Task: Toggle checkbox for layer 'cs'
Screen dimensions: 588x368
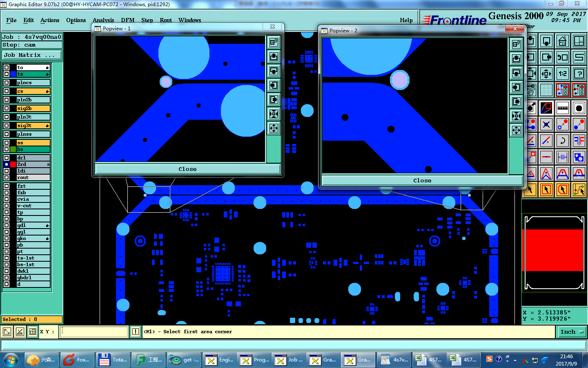Action: pyautogui.click(x=7, y=91)
